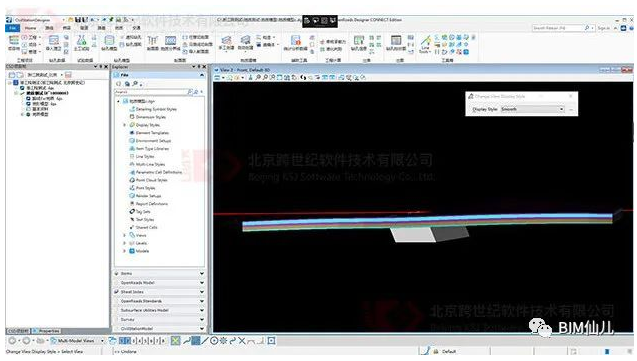The width and height of the screenshot is (637, 361).
Task: Toggle view 1 button in view group toolbar
Action: pyautogui.click(x=121, y=341)
